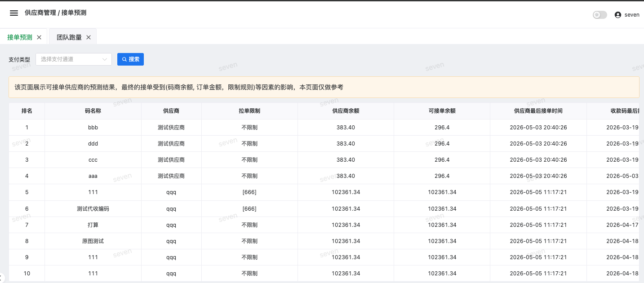This screenshot has height=283, width=644.
Task: Click 102361.34 supplier balance in 原图测试 row
Action: pos(346,241)
